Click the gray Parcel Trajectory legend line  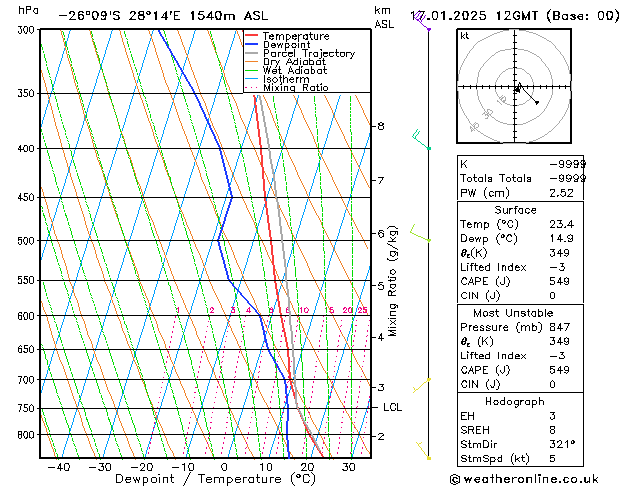pos(251,53)
